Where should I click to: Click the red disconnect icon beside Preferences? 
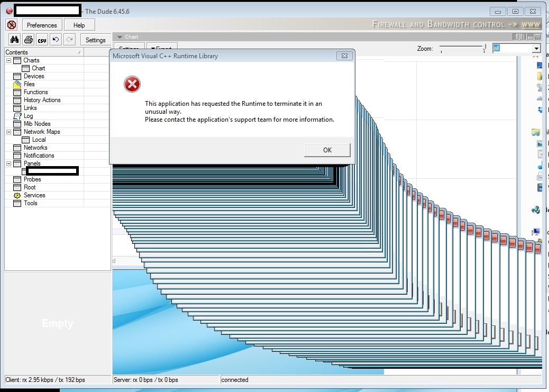12,25
